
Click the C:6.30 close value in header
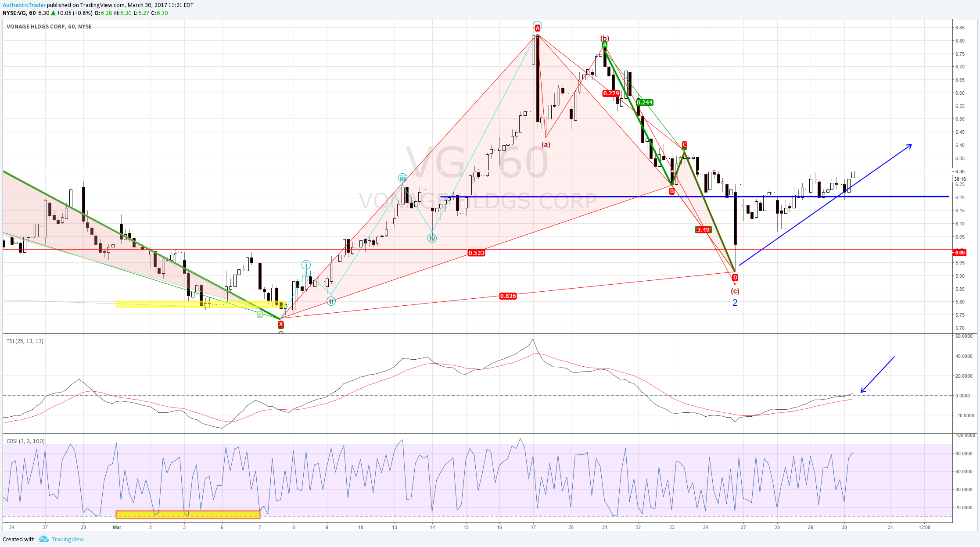click(x=160, y=13)
